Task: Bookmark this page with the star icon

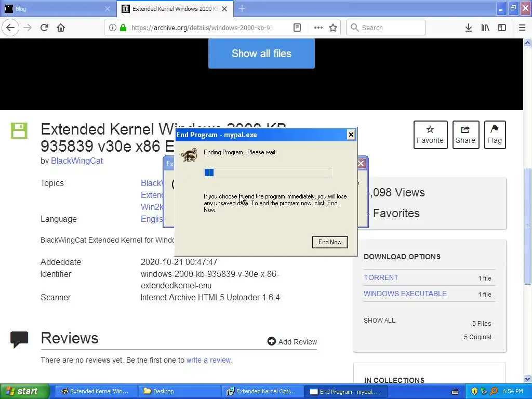Action: 333,28
